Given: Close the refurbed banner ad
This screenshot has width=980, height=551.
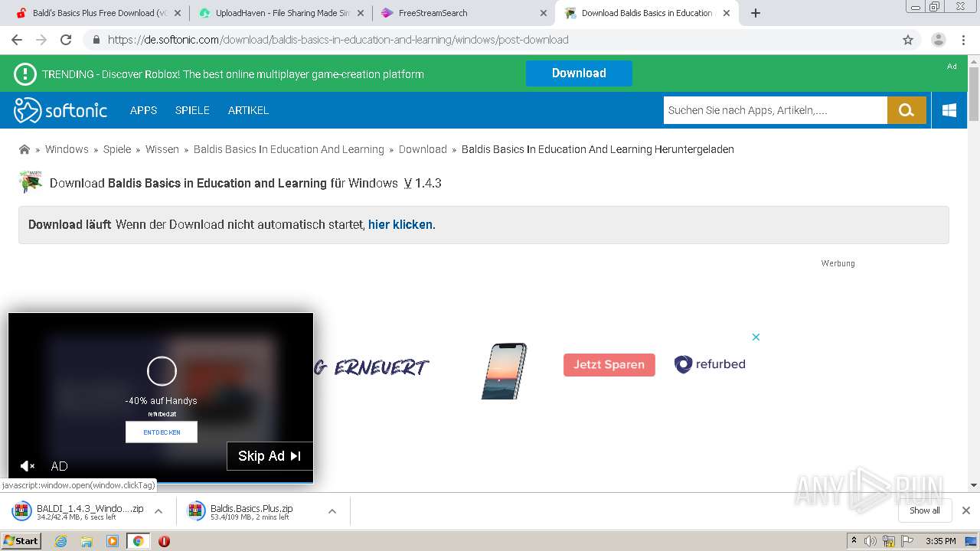Looking at the screenshot, I should point(756,337).
